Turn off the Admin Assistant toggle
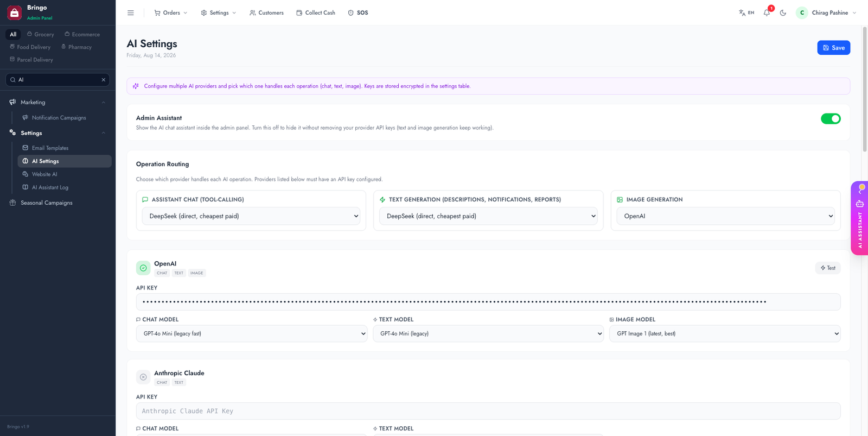The image size is (868, 436). pos(831,118)
